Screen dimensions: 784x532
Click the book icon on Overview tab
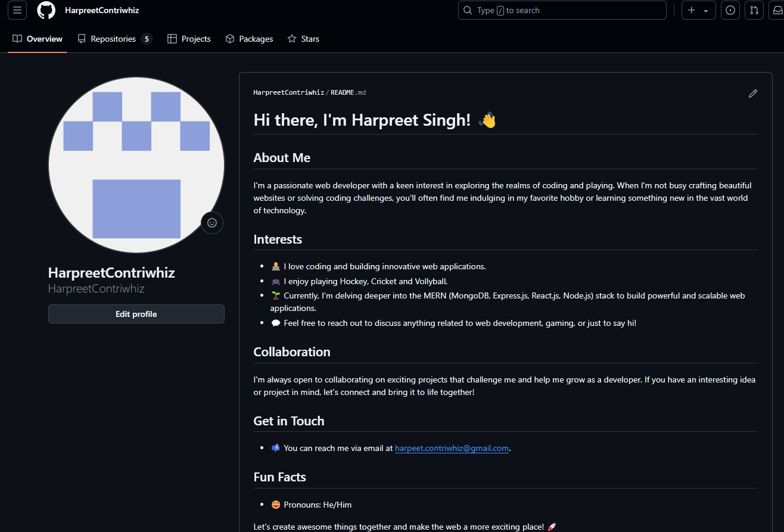[x=17, y=39]
